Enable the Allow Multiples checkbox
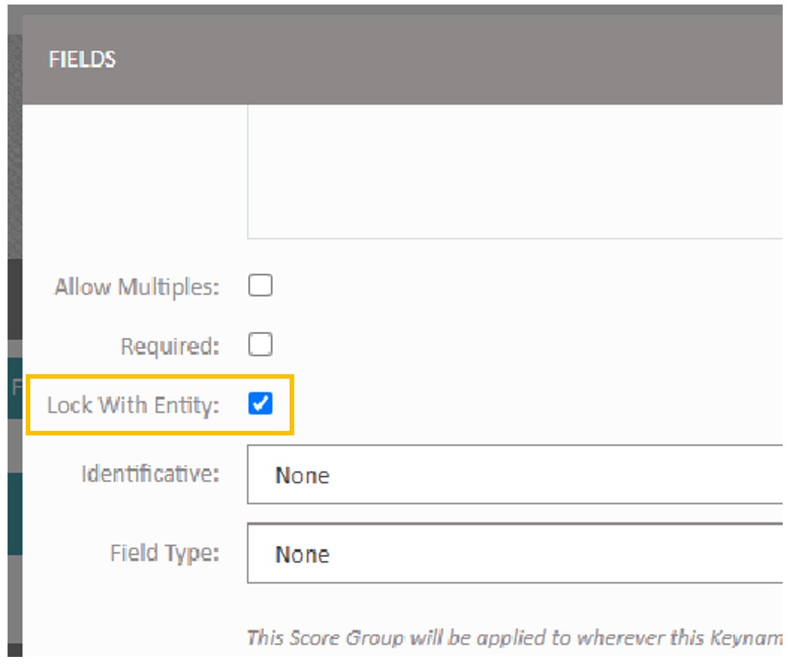This screenshot has height=672, width=788. [261, 284]
